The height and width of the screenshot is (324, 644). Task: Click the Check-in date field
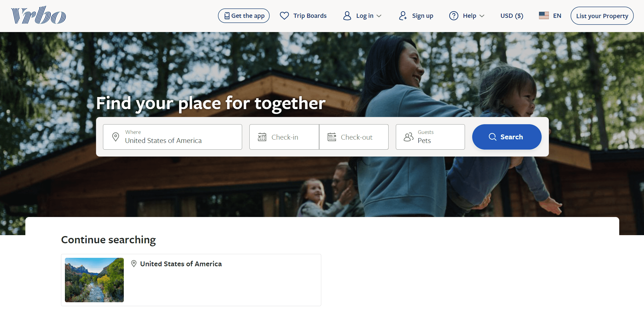(284, 137)
